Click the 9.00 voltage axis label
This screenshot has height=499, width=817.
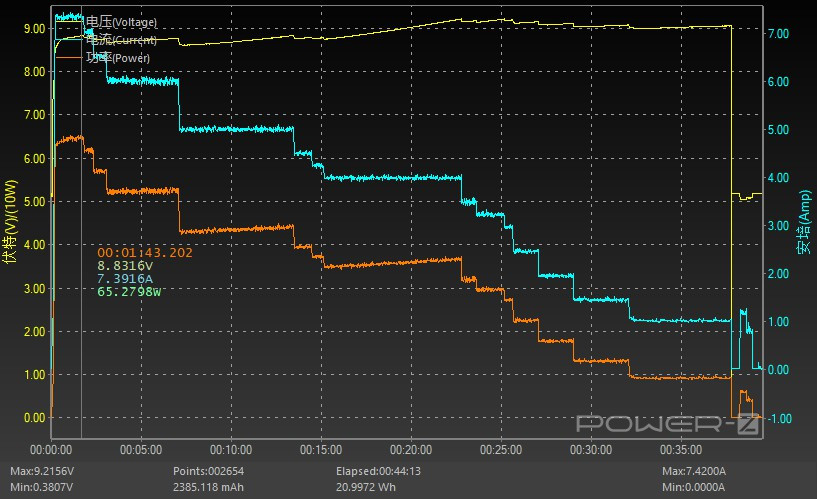(x=34, y=29)
